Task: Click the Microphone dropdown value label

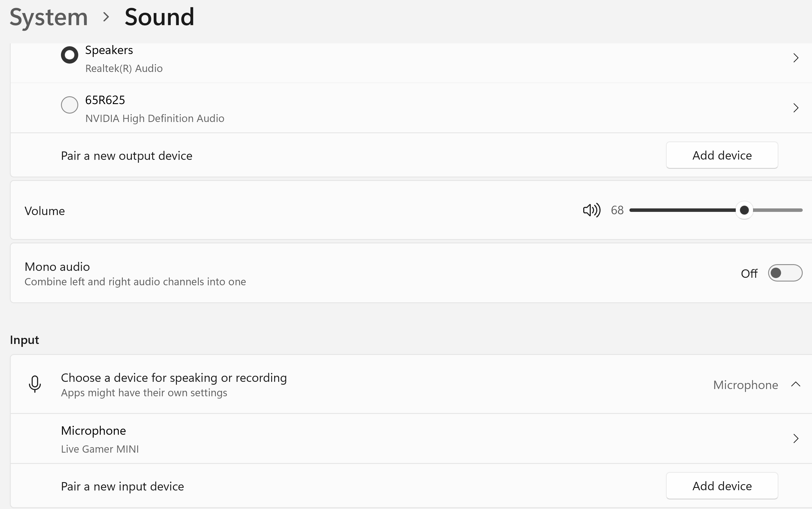Action: point(745,385)
